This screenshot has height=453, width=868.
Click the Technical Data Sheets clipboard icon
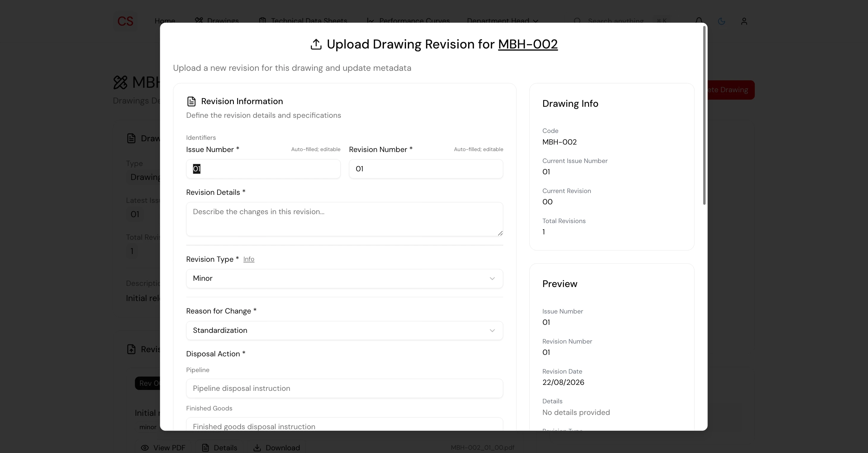(x=262, y=21)
